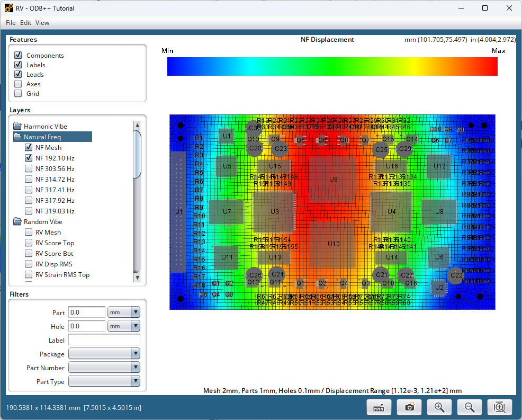Image resolution: width=522 pixels, height=420 pixels.
Task: Click the zoom out magnifier button
Action: (x=469, y=407)
